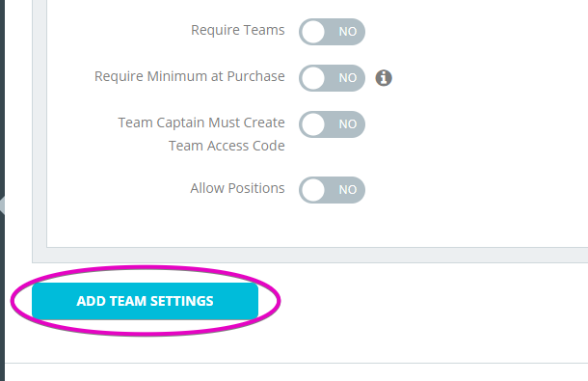588x381 pixels.
Task: Turn on Allow Positions toggle
Action: [332, 190]
